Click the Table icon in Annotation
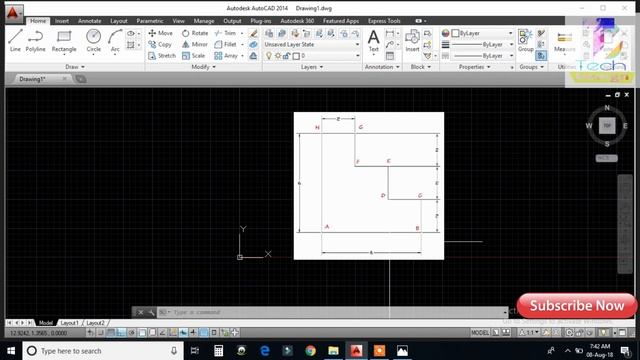 [x=390, y=56]
